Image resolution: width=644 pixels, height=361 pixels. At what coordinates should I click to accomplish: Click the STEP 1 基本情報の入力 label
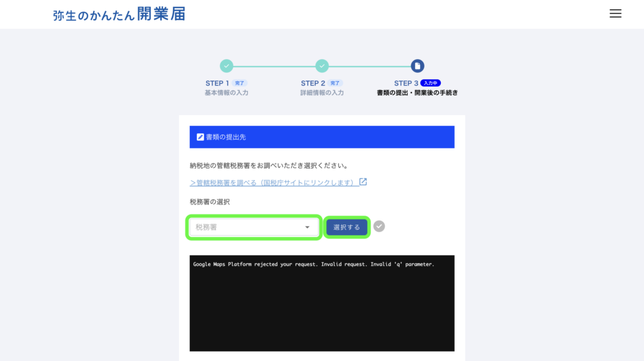[x=226, y=93]
